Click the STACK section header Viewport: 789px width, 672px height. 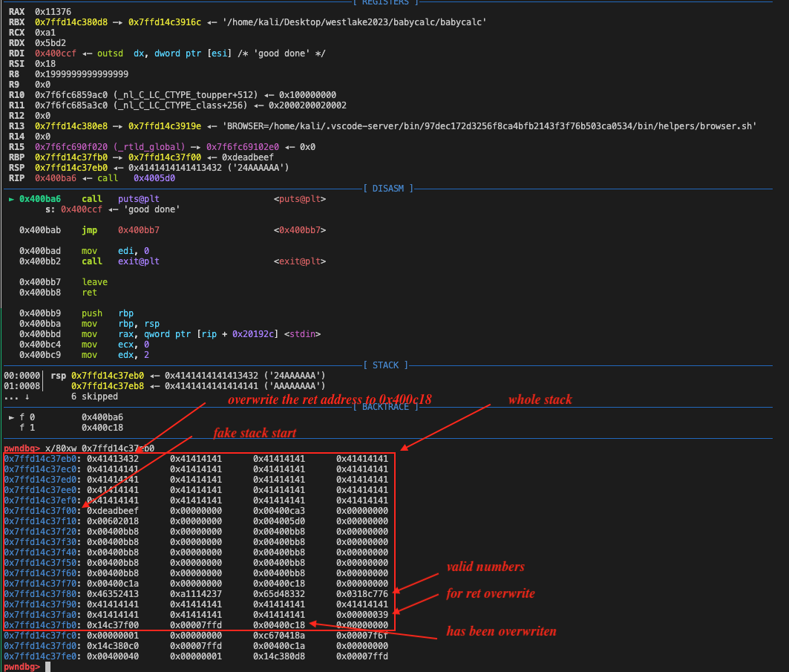pyautogui.click(x=383, y=365)
